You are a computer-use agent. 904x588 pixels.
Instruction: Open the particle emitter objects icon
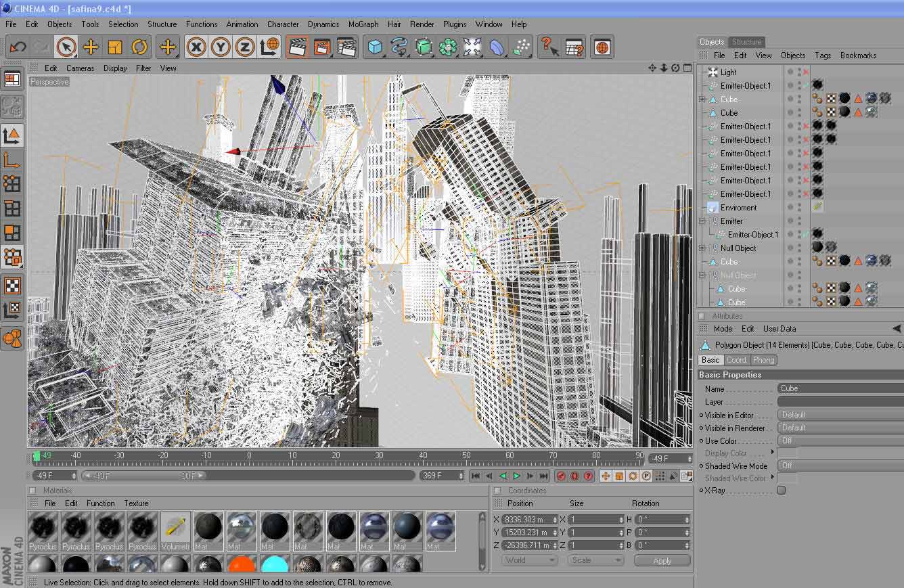[521, 47]
